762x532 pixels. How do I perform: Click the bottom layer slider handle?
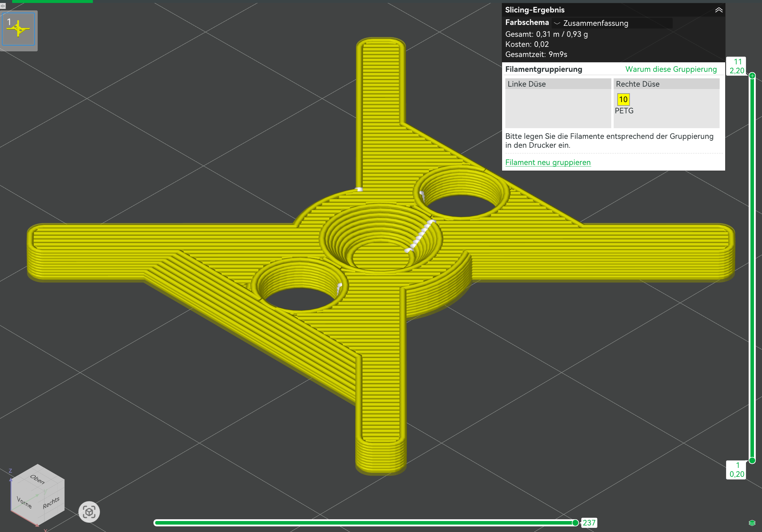click(x=752, y=460)
